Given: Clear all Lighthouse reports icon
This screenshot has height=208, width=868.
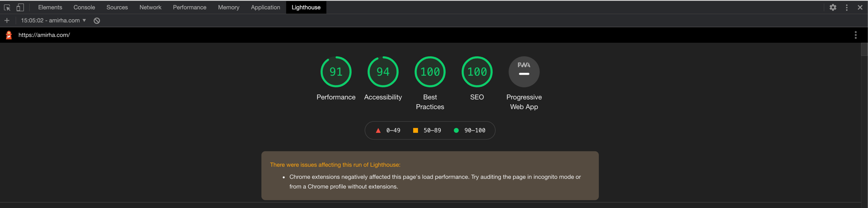Looking at the screenshot, I should click(97, 20).
